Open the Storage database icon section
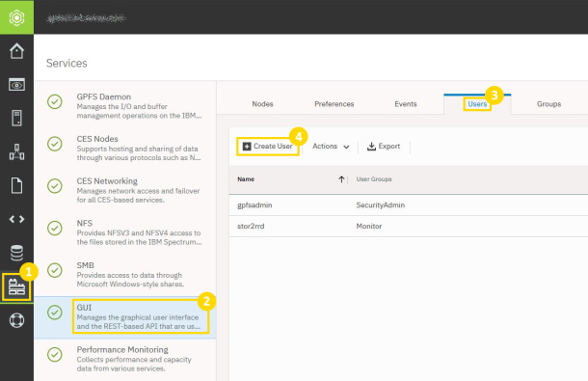The width and height of the screenshot is (588, 381). click(x=16, y=253)
